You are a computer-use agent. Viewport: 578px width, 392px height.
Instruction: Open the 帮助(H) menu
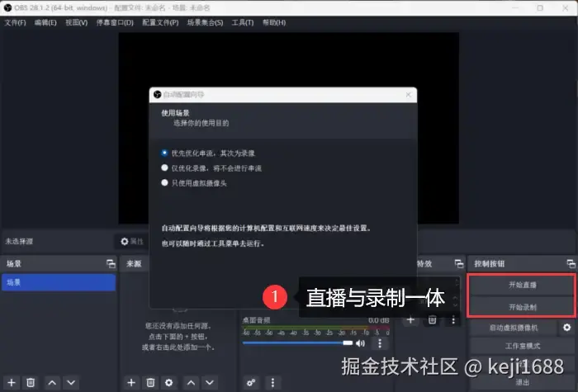pyautogui.click(x=274, y=22)
